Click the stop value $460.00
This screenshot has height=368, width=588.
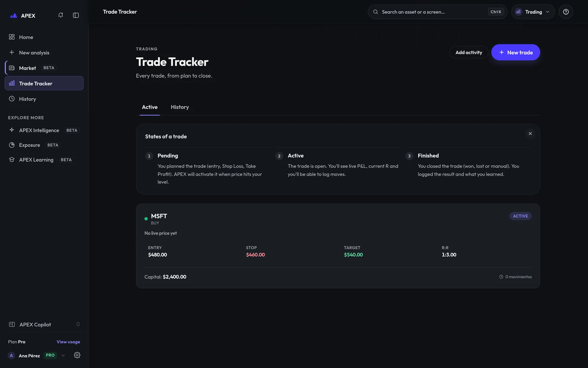255,255
